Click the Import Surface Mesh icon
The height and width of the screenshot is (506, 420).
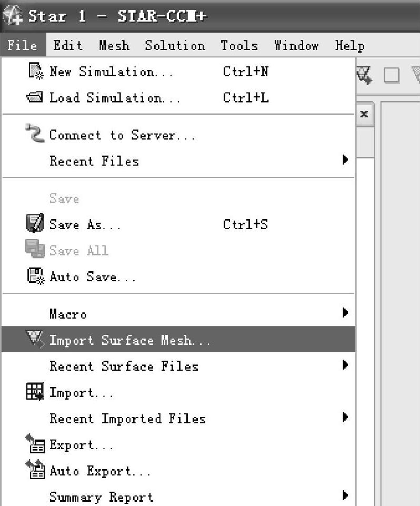click(x=35, y=339)
